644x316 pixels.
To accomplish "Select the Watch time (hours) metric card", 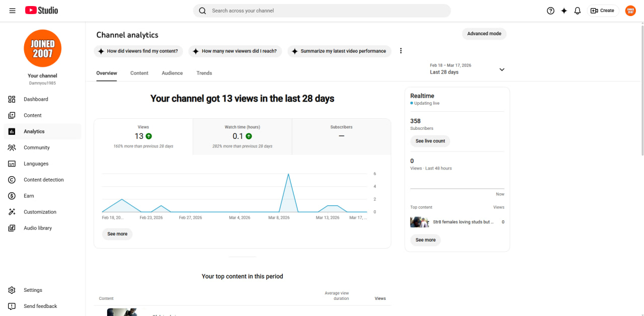I will [x=243, y=137].
